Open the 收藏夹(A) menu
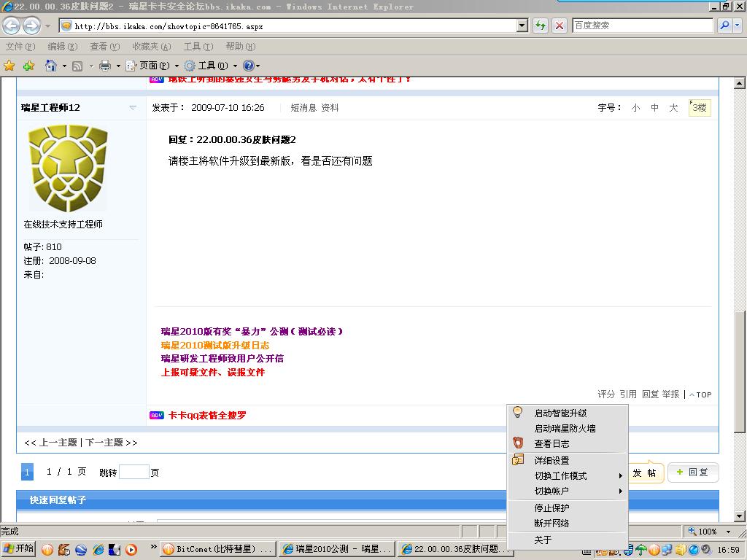This screenshot has height=560, width=747. [x=152, y=46]
